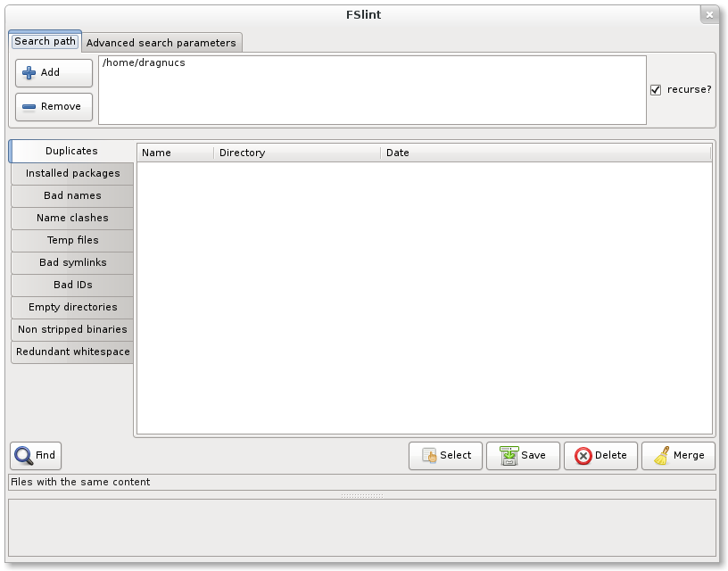Open the Advanced search parameters tab

161,43
